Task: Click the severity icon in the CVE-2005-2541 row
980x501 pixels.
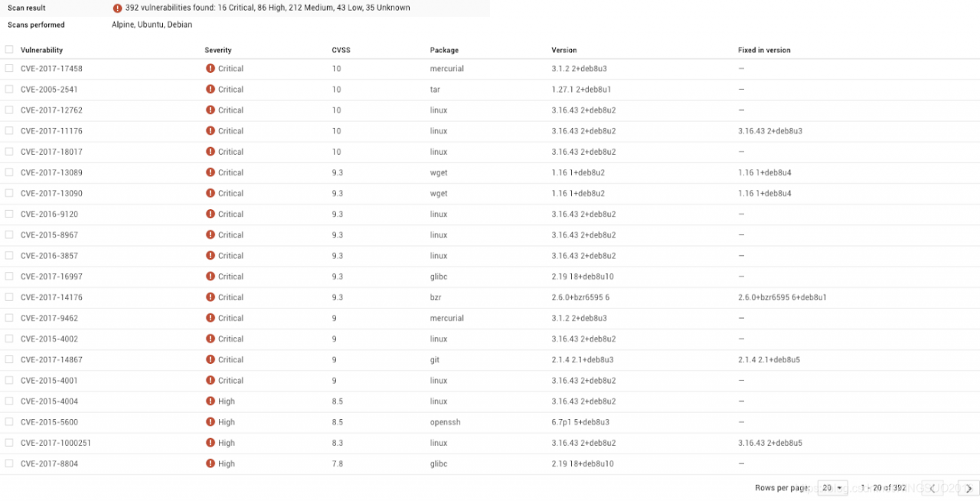Action: [211, 90]
